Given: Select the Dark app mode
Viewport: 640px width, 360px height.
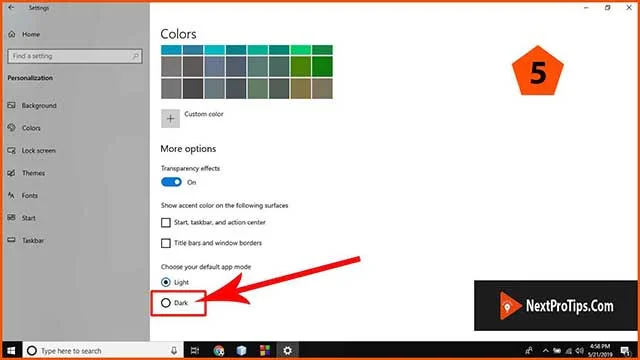Looking at the screenshot, I should coord(166,303).
